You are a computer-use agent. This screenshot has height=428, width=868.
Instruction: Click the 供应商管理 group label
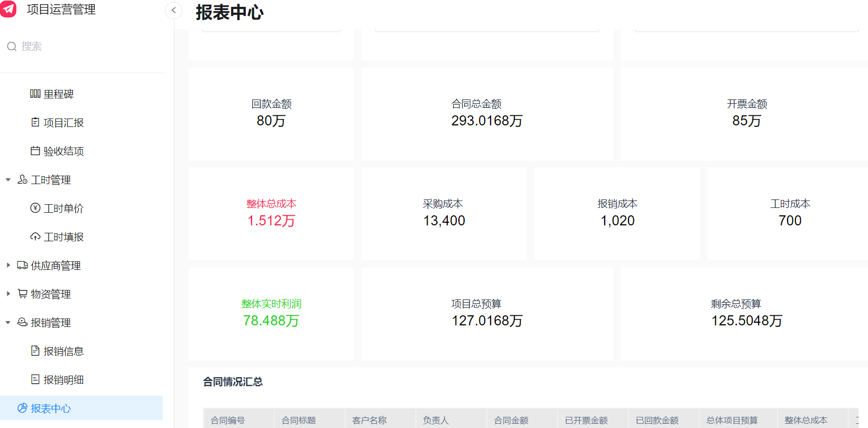56,266
